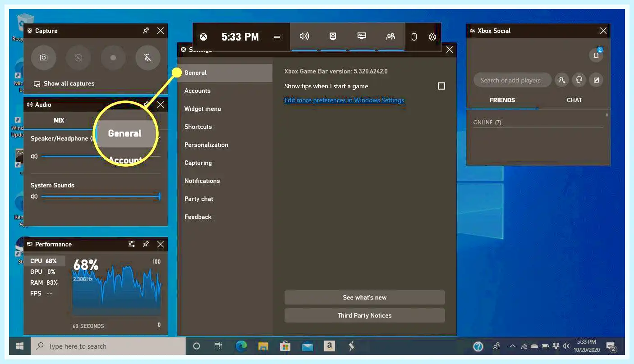Open Notifications settings

[x=225, y=181]
